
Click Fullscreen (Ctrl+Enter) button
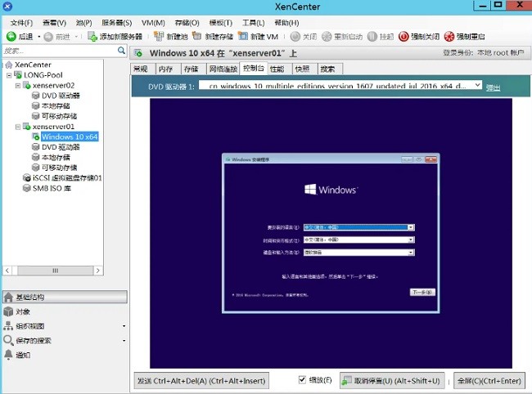point(489,381)
